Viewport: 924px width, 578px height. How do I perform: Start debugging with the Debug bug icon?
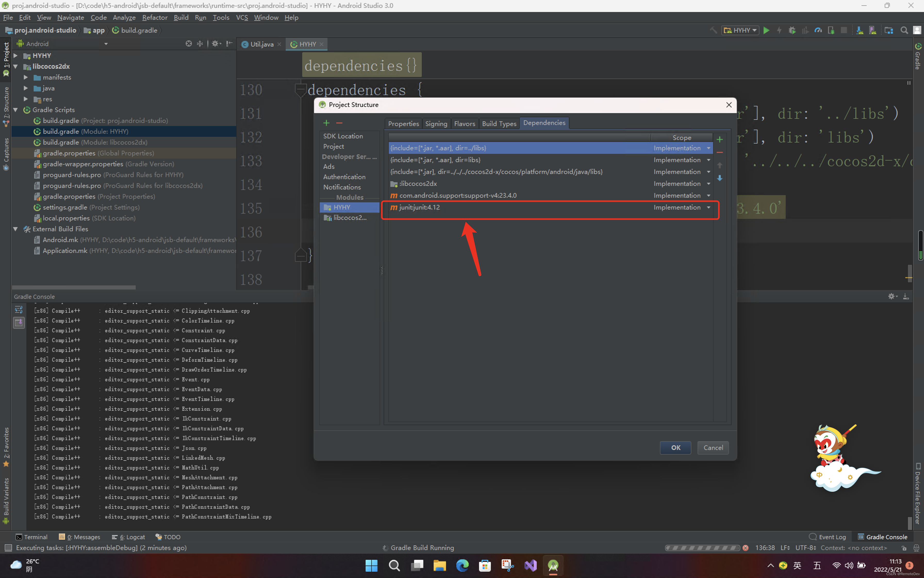[792, 30]
